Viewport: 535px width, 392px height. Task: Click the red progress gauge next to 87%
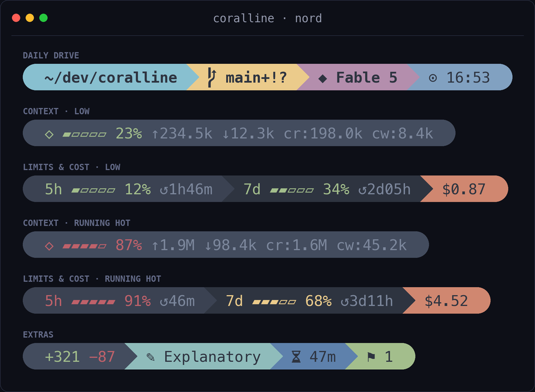(x=84, y=246)
